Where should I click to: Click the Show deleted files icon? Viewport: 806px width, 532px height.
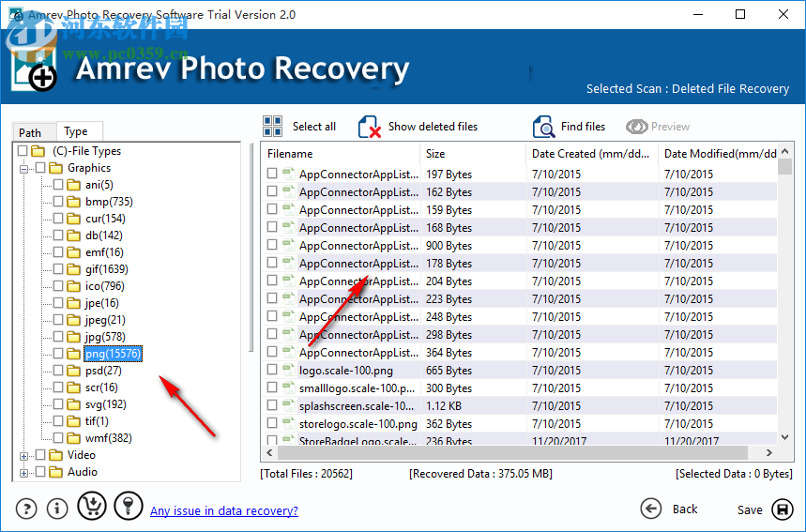(x=370, y=127)
